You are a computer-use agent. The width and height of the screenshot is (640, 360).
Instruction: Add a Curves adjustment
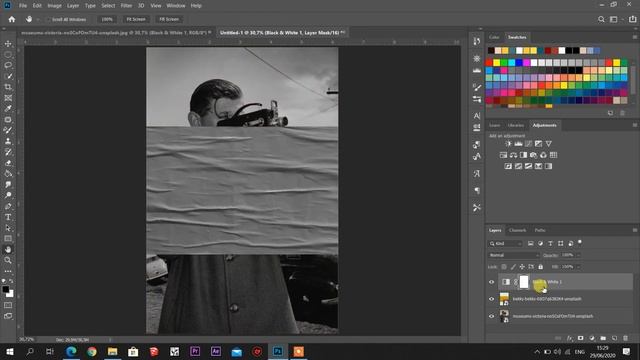pos(529,144)
